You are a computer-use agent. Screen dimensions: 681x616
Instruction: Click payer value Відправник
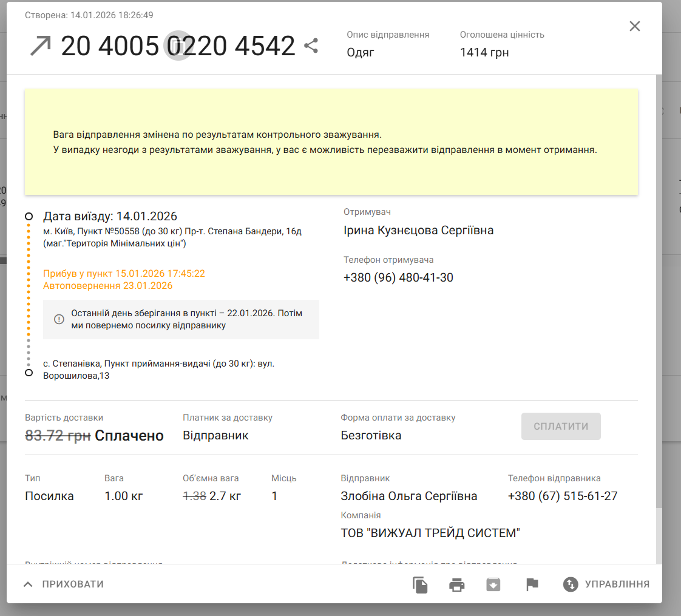pyautogui.click(x=215, y=435)
